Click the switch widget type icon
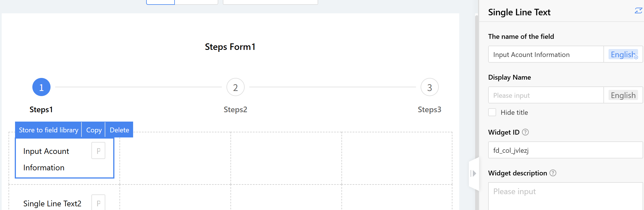Image resolution: width=644 pixels, height=210 pixels. (x=638, y=11)
